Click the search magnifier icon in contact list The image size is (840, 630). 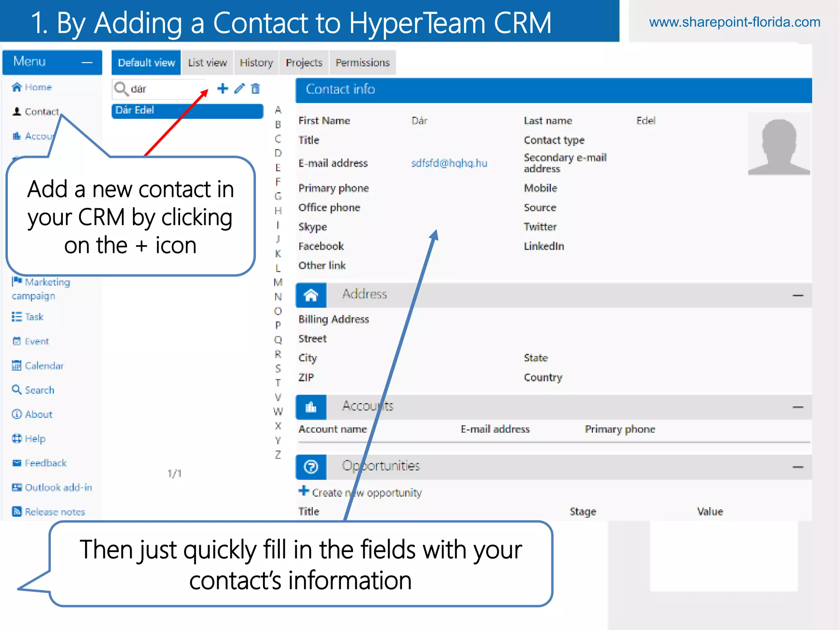click(121, 89)
